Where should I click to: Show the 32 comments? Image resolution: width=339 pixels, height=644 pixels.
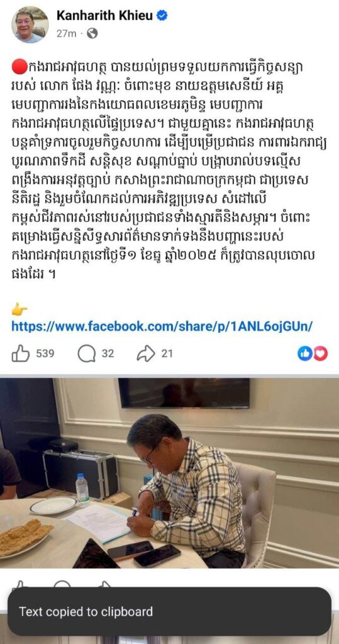click(108, 353)
